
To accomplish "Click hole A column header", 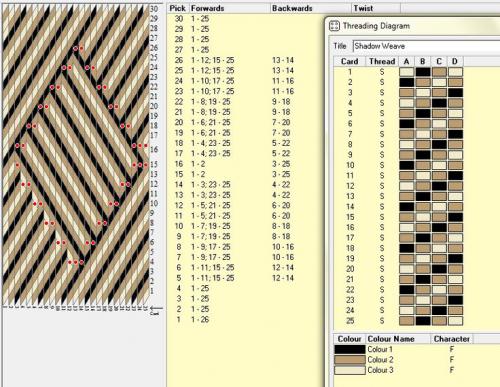I will [406, 61].
